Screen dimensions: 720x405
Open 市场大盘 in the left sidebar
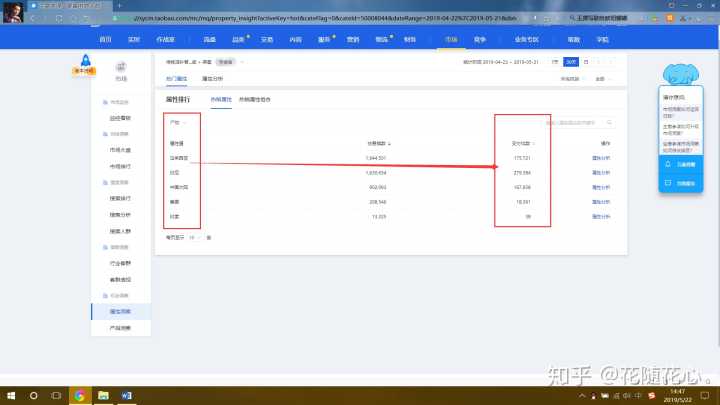tap(120, 150)
